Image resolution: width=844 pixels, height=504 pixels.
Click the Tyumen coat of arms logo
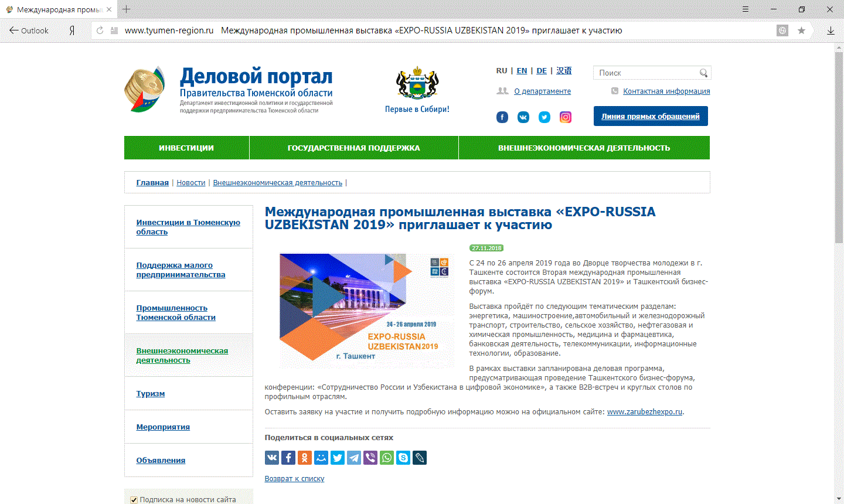point(417,83)
